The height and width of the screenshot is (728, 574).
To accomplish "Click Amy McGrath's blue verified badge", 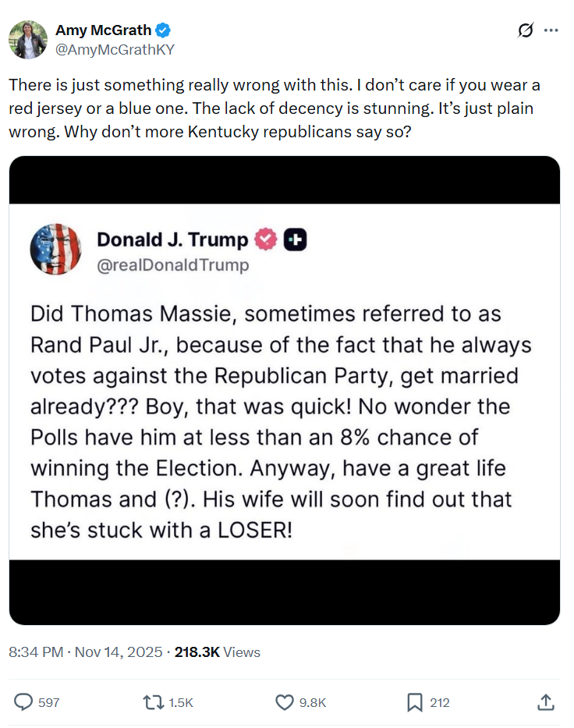I will [163, 30].
